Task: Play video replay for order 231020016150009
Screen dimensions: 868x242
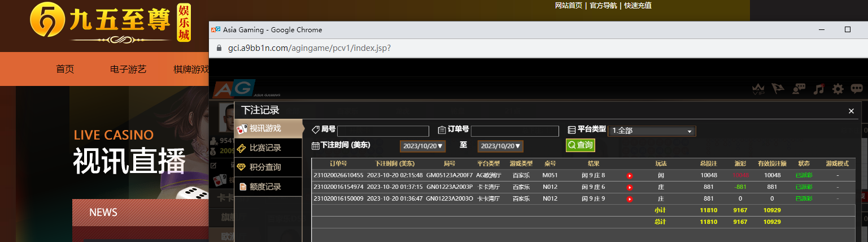Action: coord(629,199)
